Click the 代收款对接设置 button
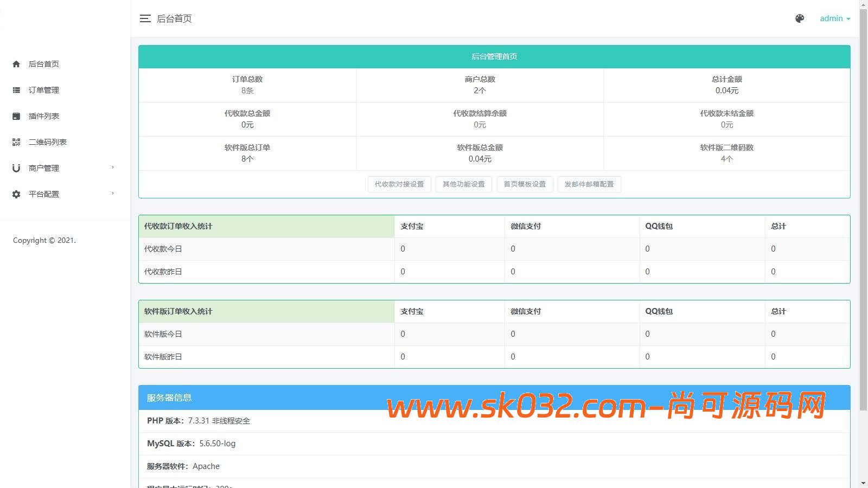The width and height of the screenshot is (868, 488). (x=399, y=184)
